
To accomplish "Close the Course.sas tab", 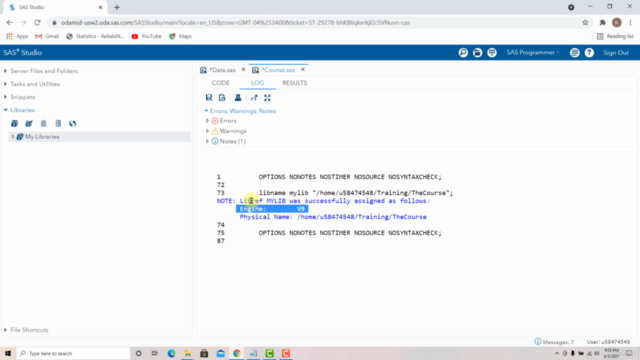I will click(x=303, y=70).
